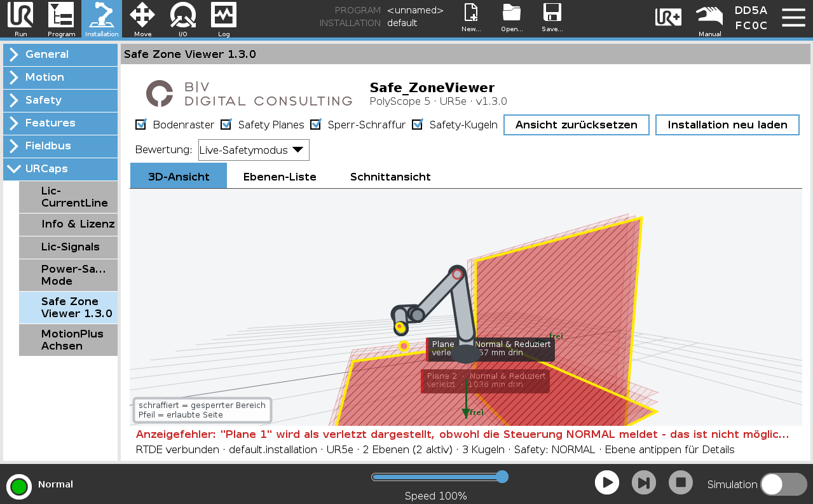
Task: Open the I/O icon
Action: (x=183, y=19)
